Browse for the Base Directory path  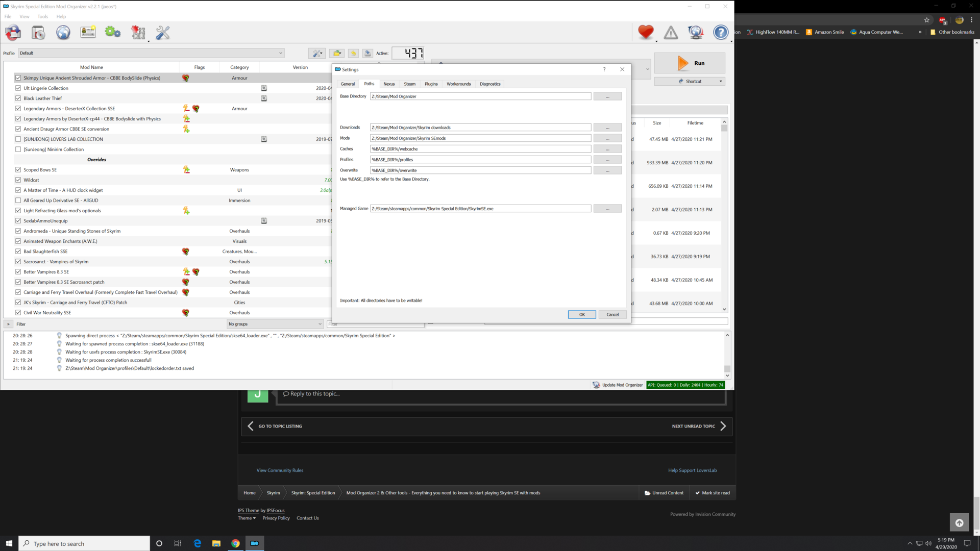[607, 96]
